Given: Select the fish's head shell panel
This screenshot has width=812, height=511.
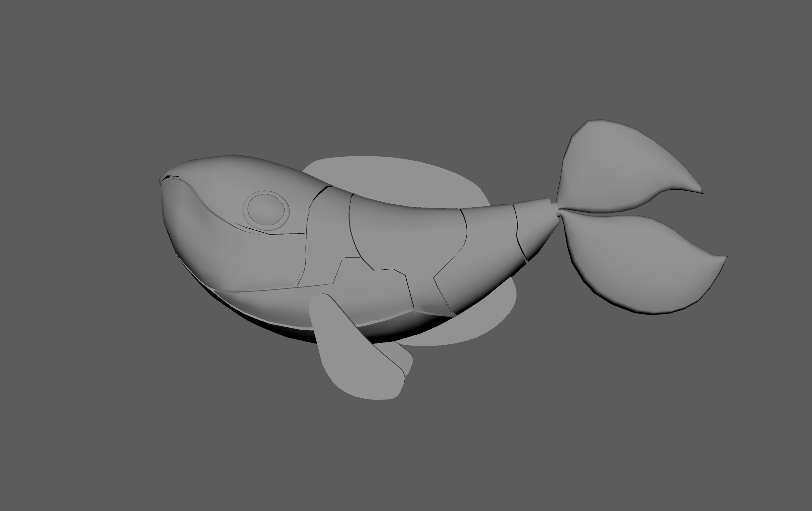Looking at the screenshot, I should point(236,189).
